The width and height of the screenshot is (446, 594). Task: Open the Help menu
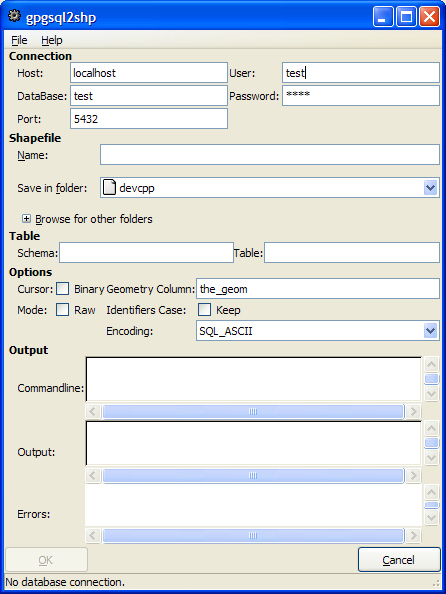pos(52,40)
